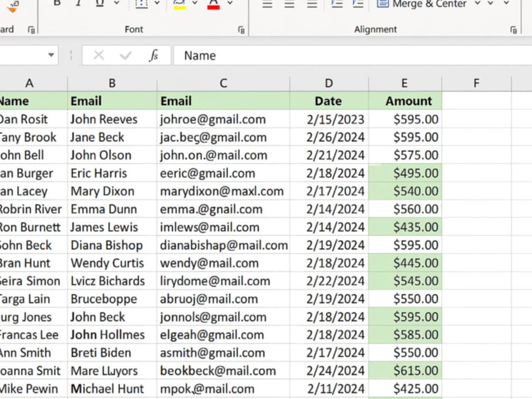
Task: Apply the red Font Color
Action: [x=213, y=4]
